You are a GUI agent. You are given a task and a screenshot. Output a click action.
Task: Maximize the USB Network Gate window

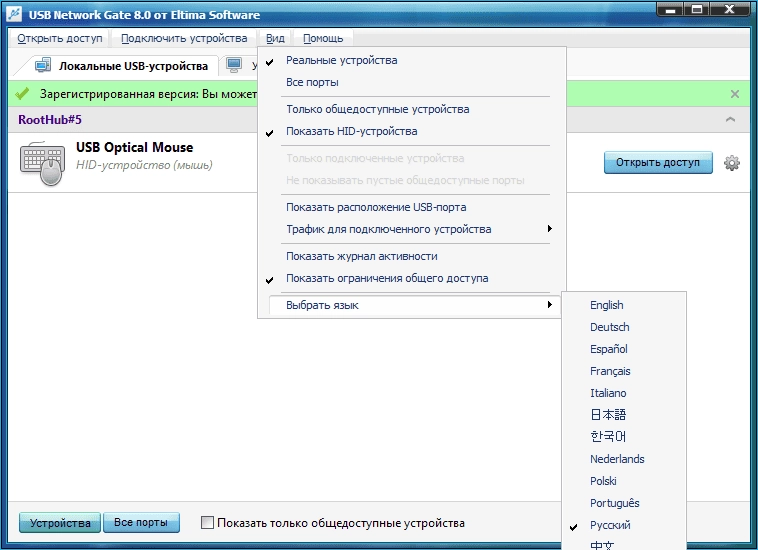pos(697,10)
